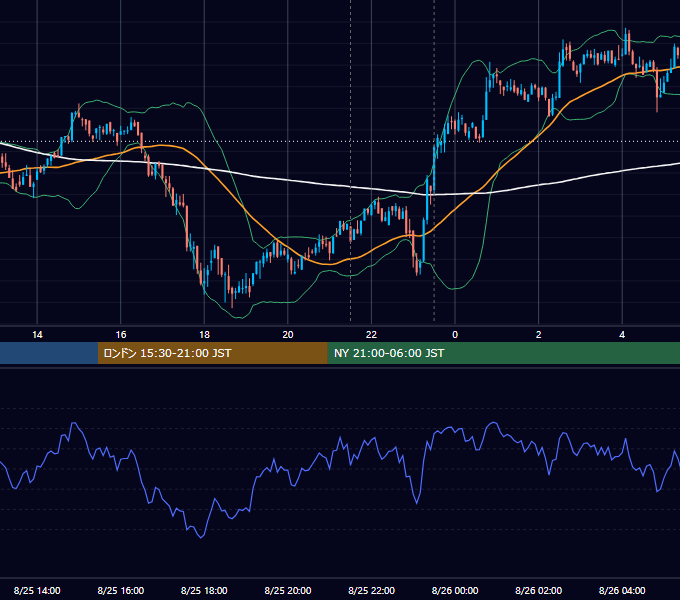
Task: Click the 14 hour label on upper axis
Action: 37,335
